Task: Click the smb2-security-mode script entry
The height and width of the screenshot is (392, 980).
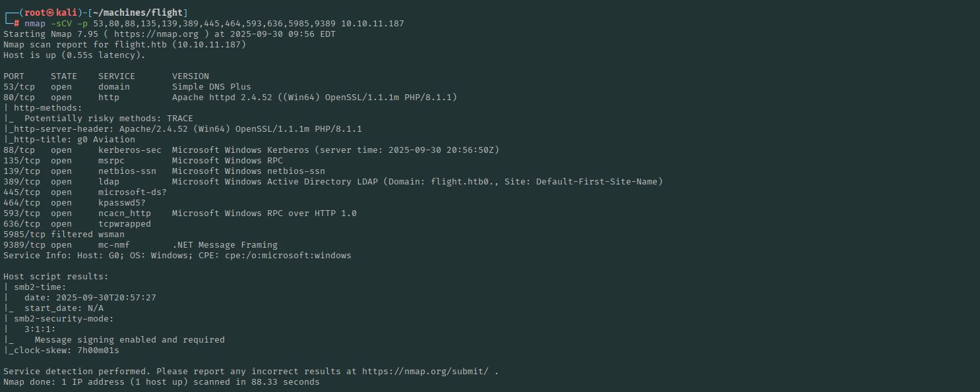Action: point(63,319)
